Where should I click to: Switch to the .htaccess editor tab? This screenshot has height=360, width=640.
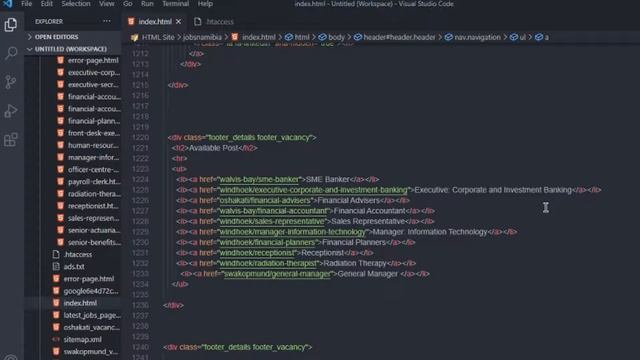pyautogui.click(x=214, y=22)
